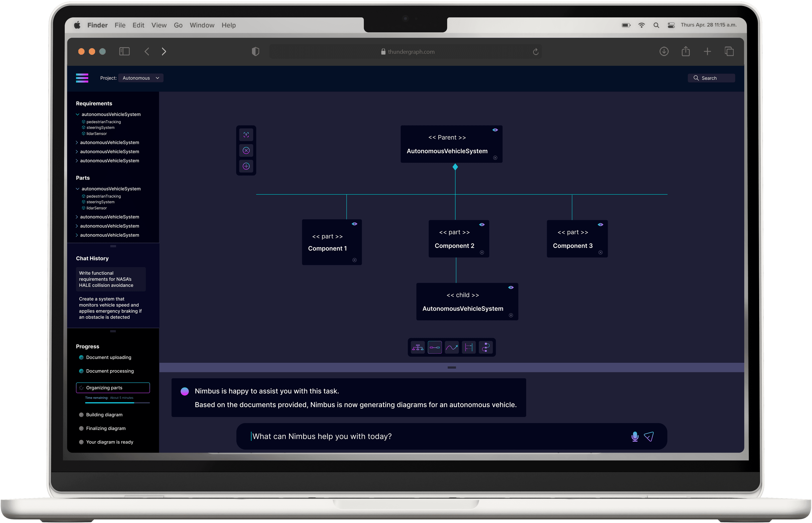Toggle visibility eye on Parent node
The height and width of the screenshot is (523, 812).
click(x=495, y=130)
